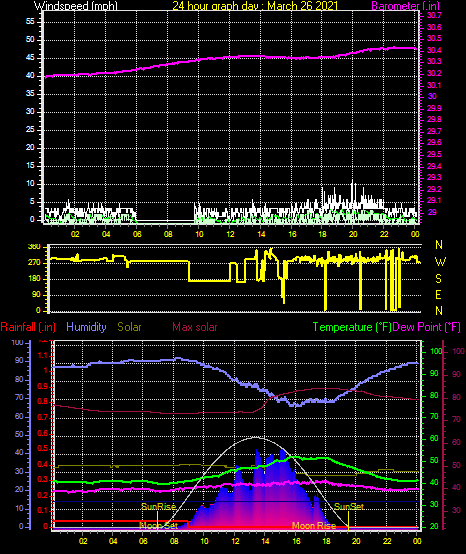The height and width of the screenshot is (554, 466).
Task: Click the '270' wind direction axis value
Action: pos(34,263)
